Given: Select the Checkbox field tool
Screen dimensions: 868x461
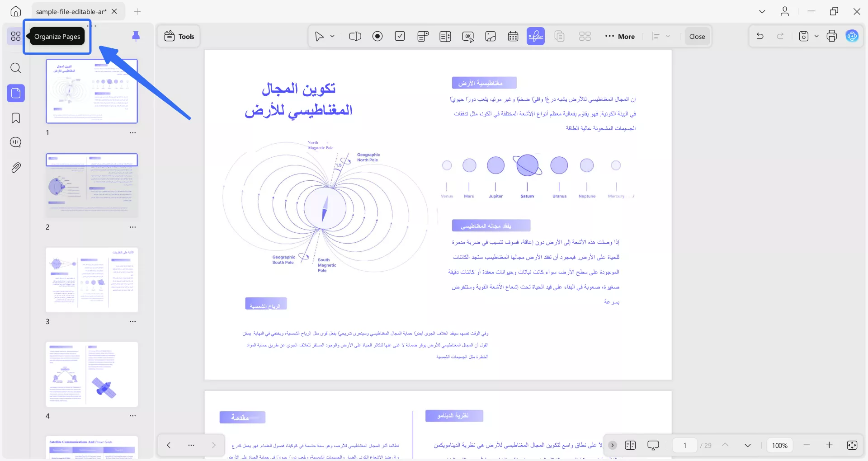Looking at the screenshot, I should point(400,36).
